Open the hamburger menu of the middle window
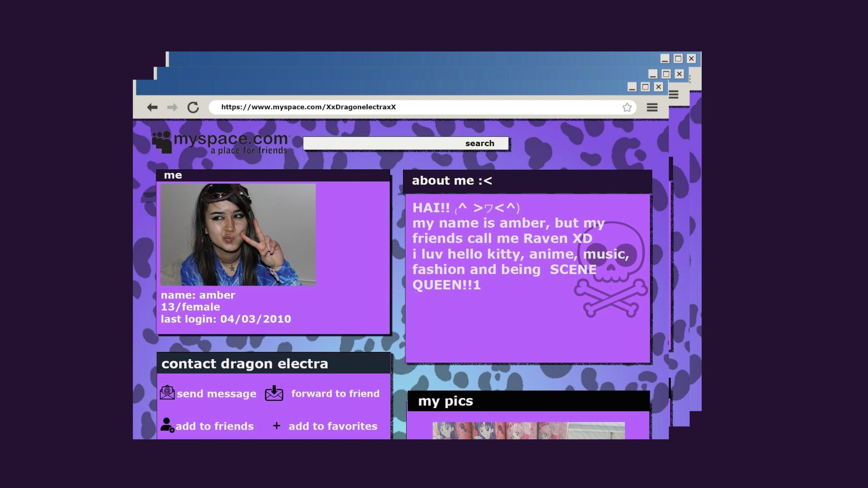 point(674,94)
